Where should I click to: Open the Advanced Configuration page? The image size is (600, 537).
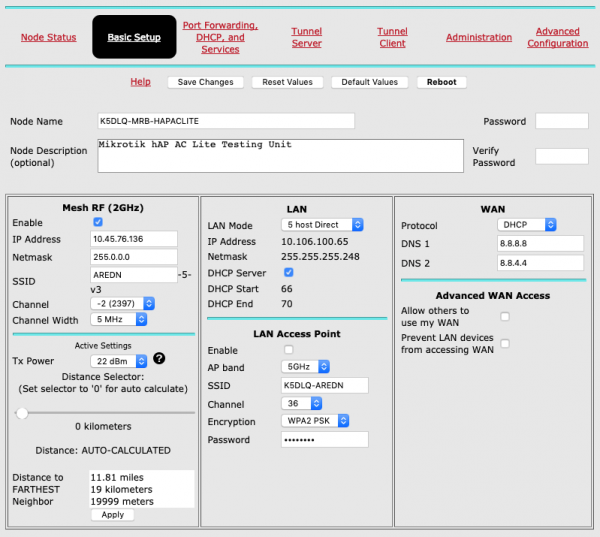point(558,37)
